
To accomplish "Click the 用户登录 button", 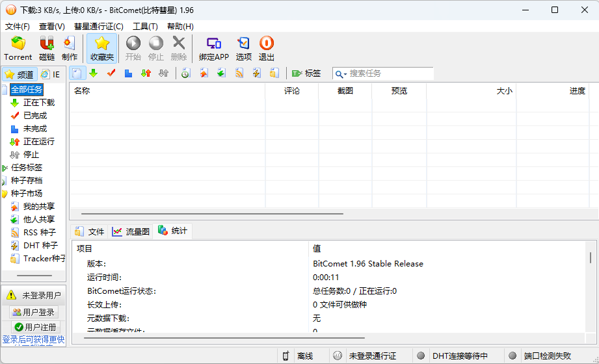I will pos(34,313).
